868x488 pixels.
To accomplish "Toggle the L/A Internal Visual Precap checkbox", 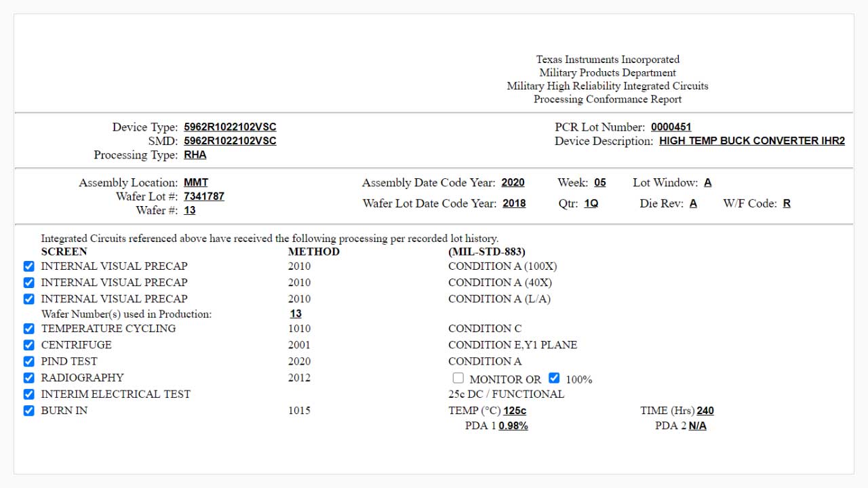I will tap(28, 299).
